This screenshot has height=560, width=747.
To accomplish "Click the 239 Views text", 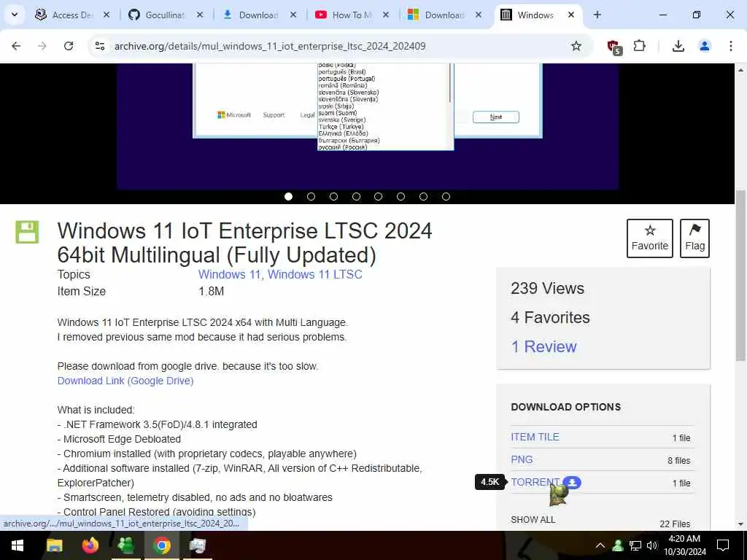I will (547, 289).
